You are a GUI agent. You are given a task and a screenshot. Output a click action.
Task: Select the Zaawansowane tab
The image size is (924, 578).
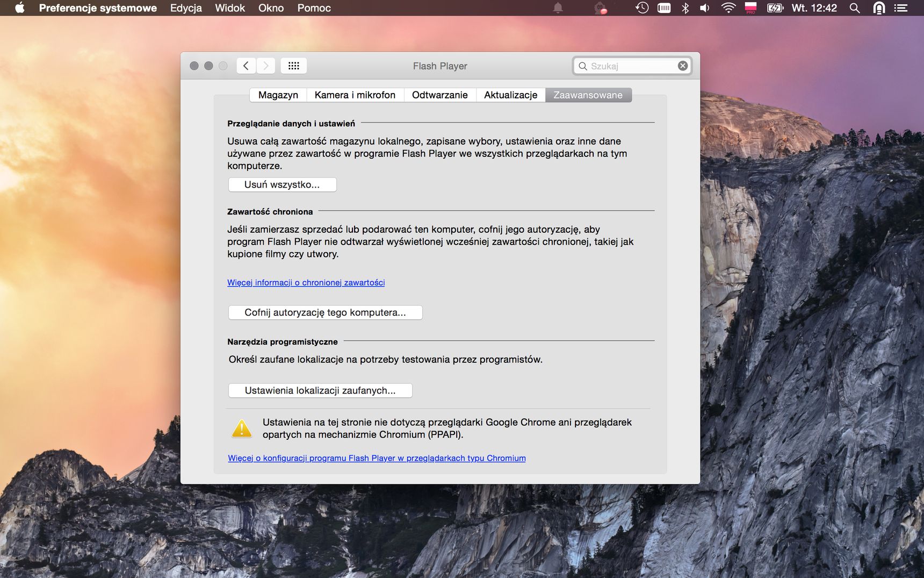pos(588,95)
